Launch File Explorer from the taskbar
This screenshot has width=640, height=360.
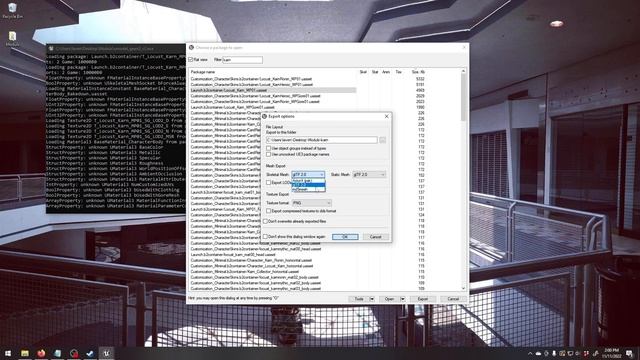(x=25, y=353)
